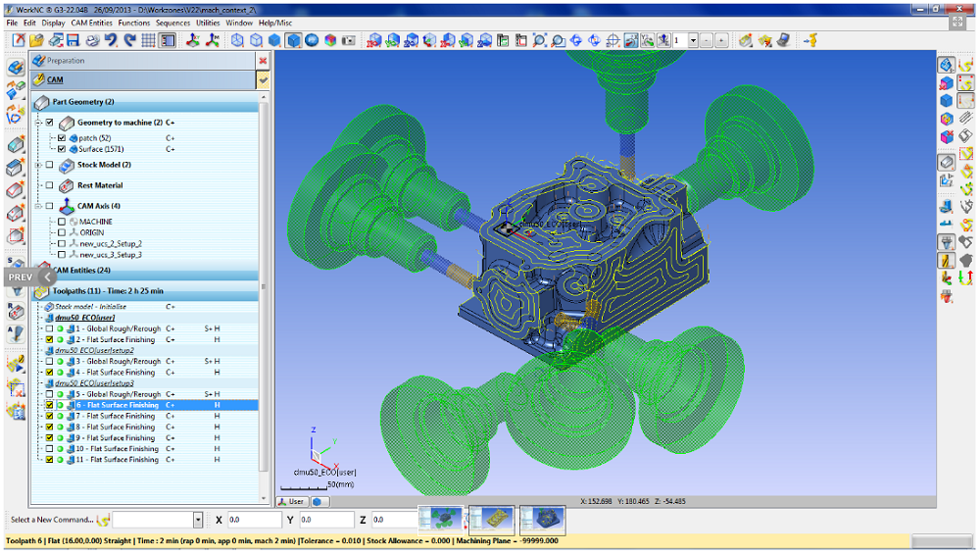Click the Undo arrow icon

tap(111, 40)
